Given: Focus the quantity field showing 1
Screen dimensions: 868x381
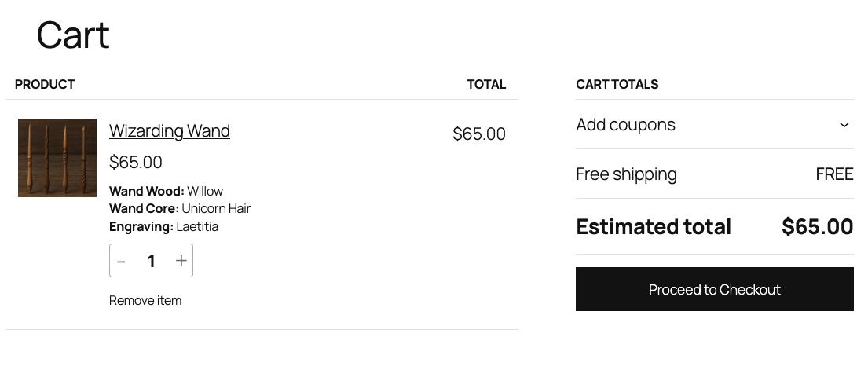Looking at the screenshot, I should click(x=151, y=261).
